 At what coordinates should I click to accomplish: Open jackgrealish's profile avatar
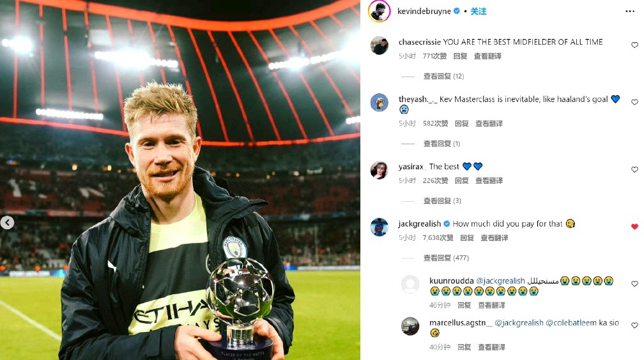(x=379, y=227)
